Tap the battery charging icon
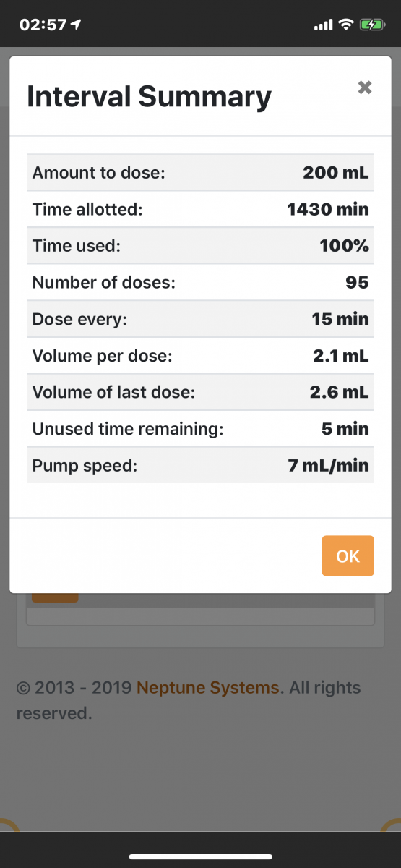Screen dimensions: 401x868 (372, 25)
